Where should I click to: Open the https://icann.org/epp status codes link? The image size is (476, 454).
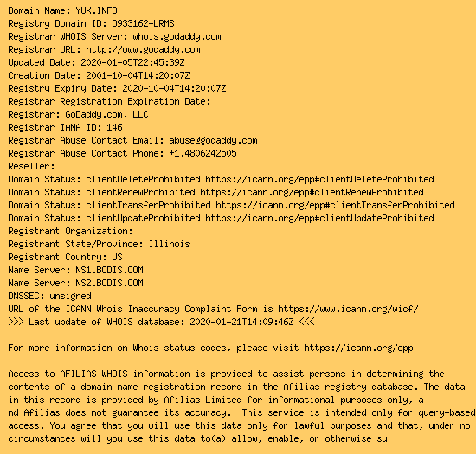(358, 348)
